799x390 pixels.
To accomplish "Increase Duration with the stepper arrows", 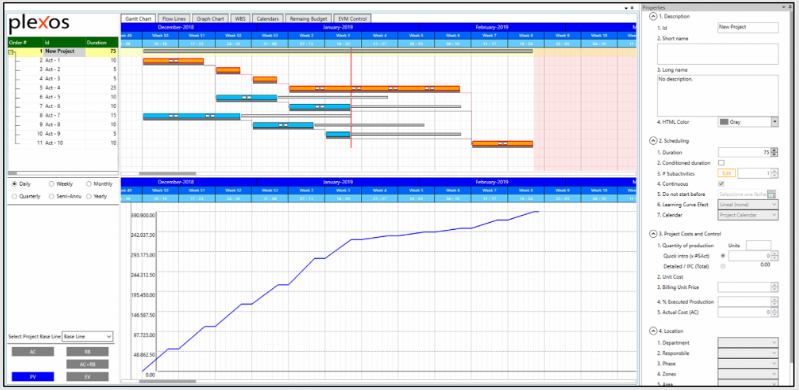I will coord(775,150).
